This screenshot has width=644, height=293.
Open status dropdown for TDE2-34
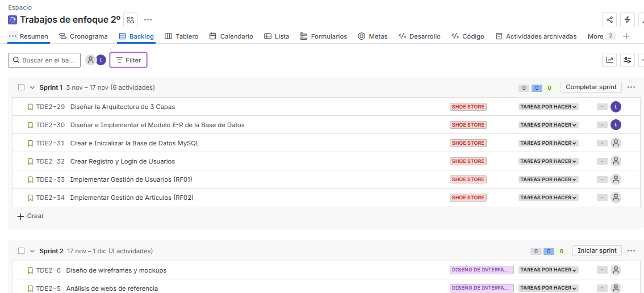click(548, 198)
